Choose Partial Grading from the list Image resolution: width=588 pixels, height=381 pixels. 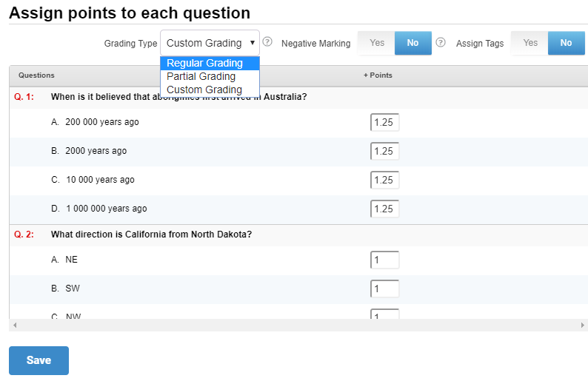coord(201,76)
